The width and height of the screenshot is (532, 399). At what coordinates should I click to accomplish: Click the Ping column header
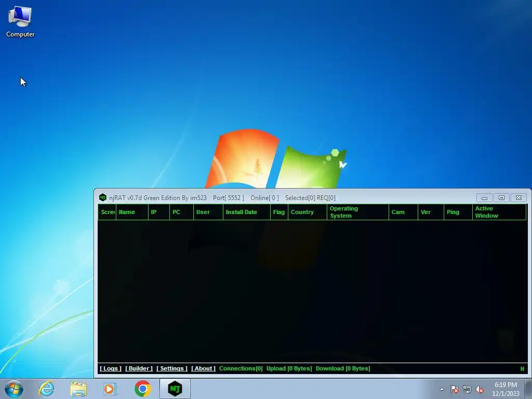coord(458,212)
